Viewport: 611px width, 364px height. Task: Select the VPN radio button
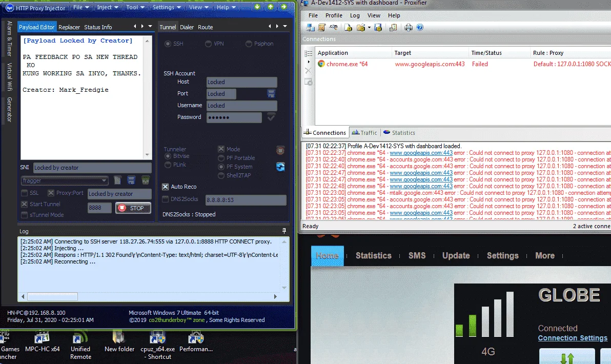209,44
